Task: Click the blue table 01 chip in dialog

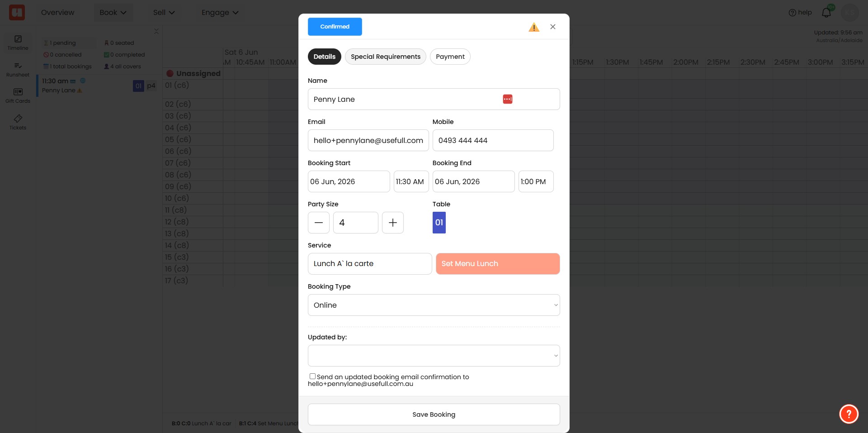Action: (439, 223)
